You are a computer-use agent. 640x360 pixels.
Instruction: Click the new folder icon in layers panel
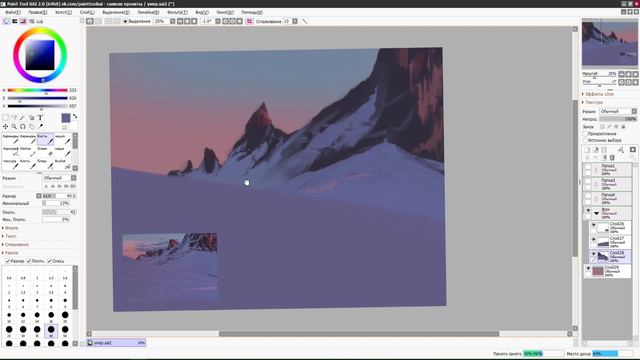(x=604, y=150)
